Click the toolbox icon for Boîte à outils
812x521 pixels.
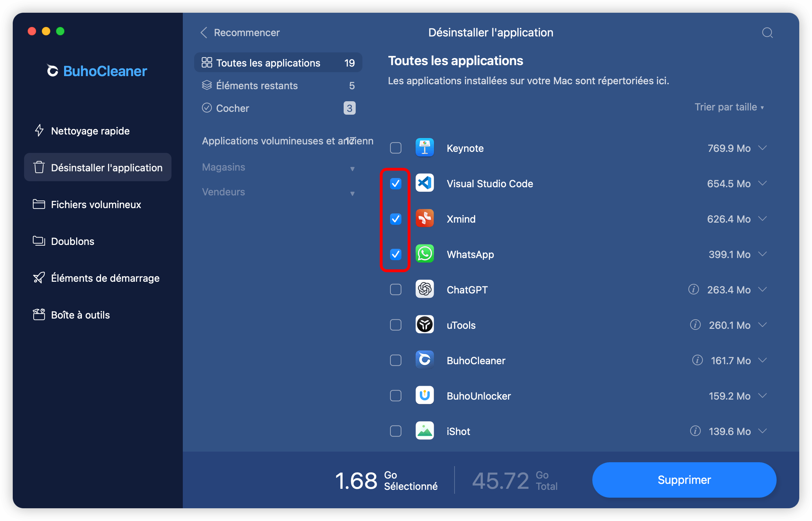point(39,314)
